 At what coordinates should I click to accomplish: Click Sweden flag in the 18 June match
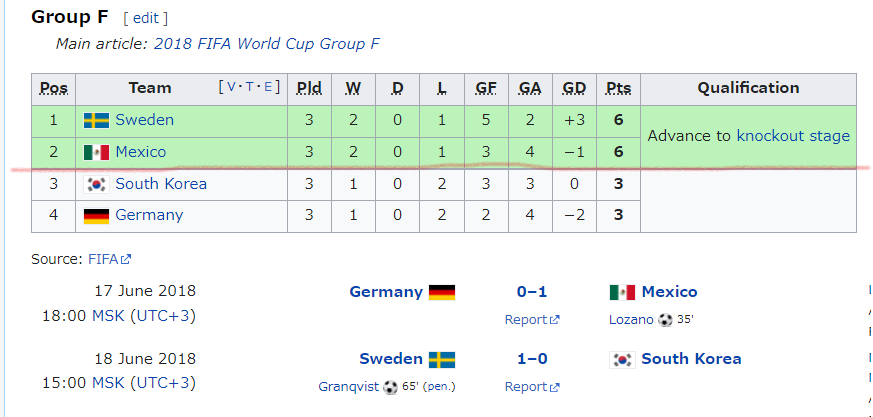442,360
